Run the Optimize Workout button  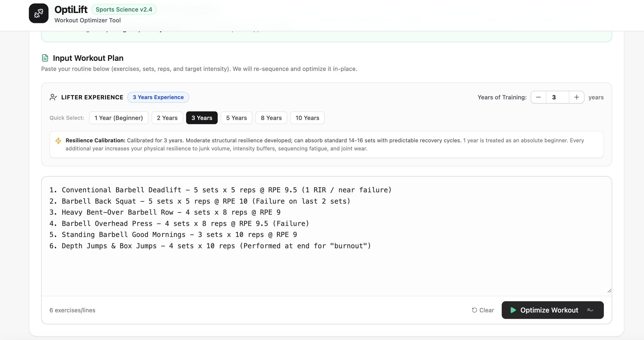pos(552,310)
